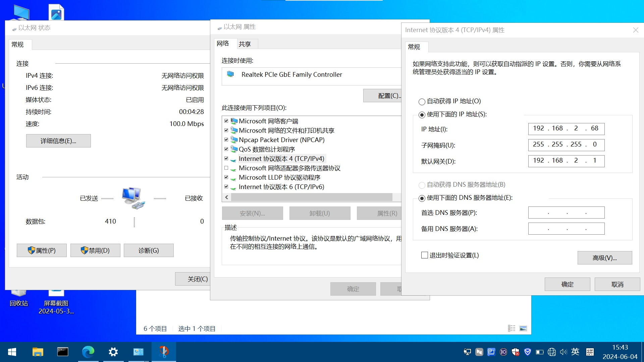Viewport: 644px width, 362px height.
Task: Click the 高级(V)... advanced button
Action: [x=604, y=258]
